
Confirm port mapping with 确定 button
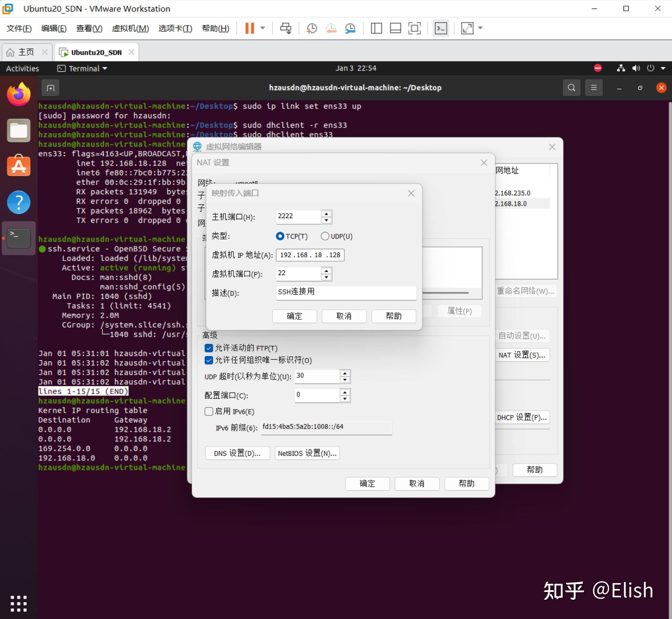pyautogui.click(x=294, y=316)
